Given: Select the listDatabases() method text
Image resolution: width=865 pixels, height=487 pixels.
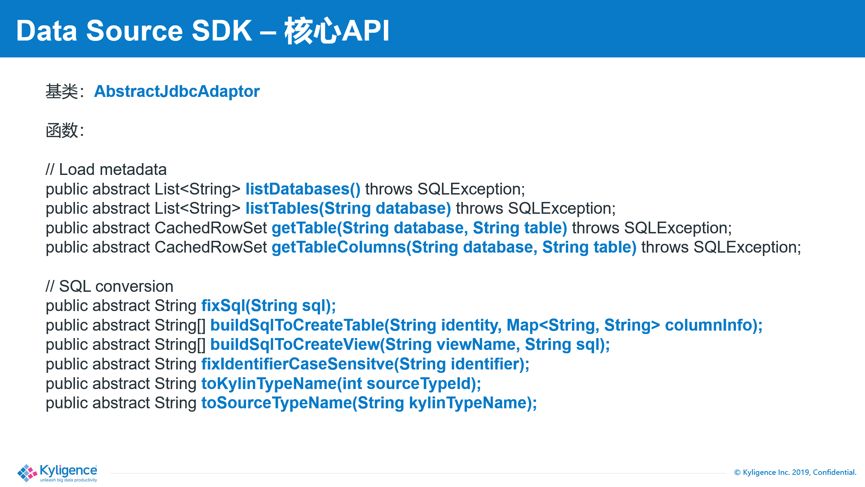Looking at the screenshot, I should click(303, 189).
